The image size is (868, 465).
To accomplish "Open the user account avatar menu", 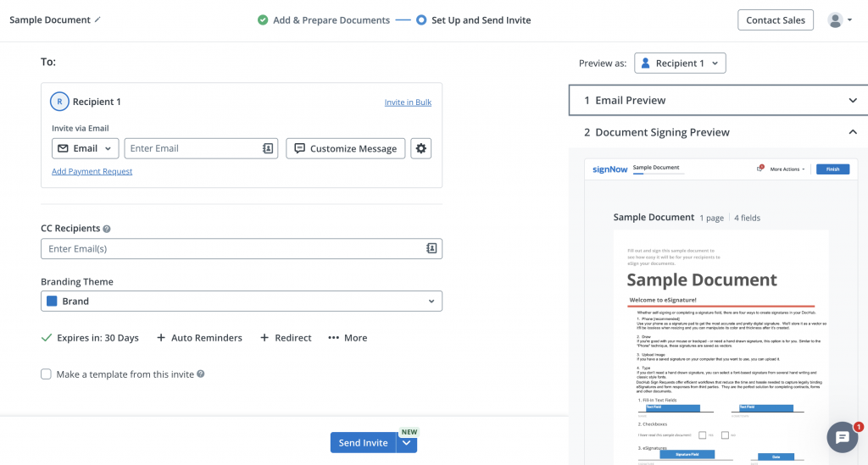I will (x=839, y=20).
